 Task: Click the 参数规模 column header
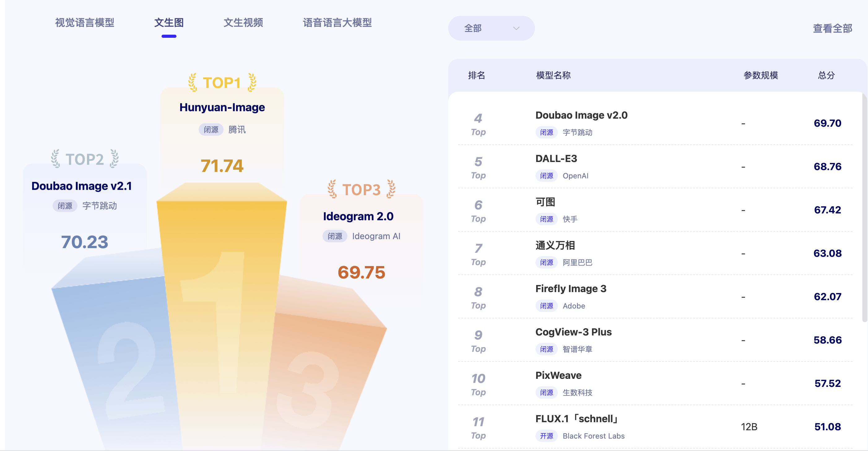click(761, 75)
